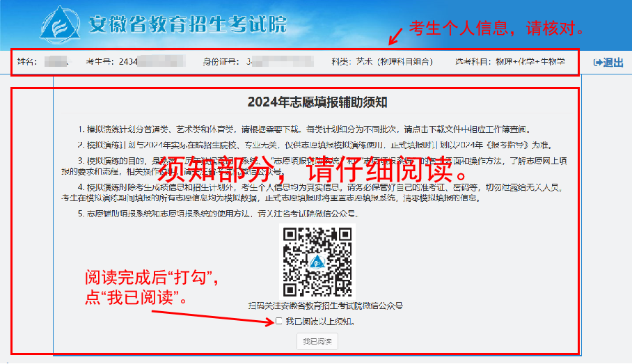The image size is (632, 364).
Task: Click the 考生号 field in the info bar
Action: [136, 62]
